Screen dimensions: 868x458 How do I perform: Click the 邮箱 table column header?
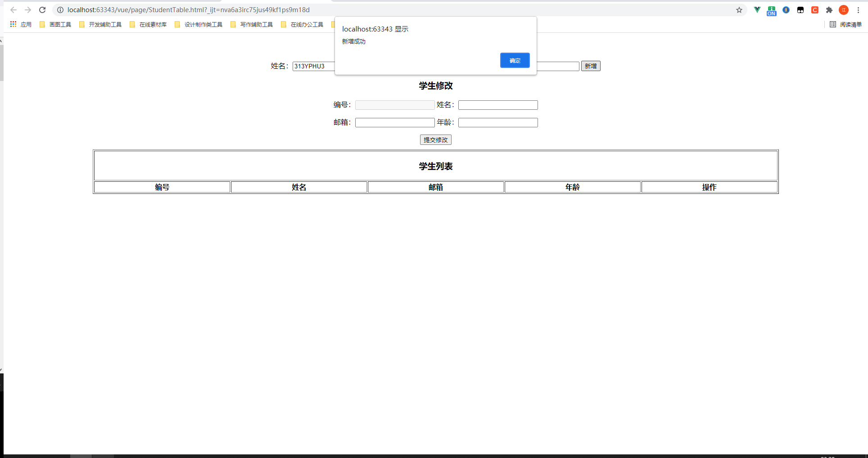pos(436,187)
